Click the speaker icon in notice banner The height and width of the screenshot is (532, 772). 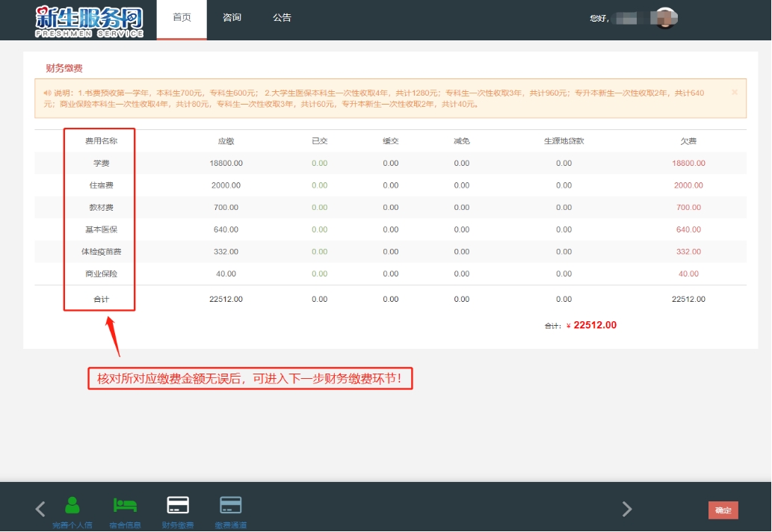tap(47, 93)
